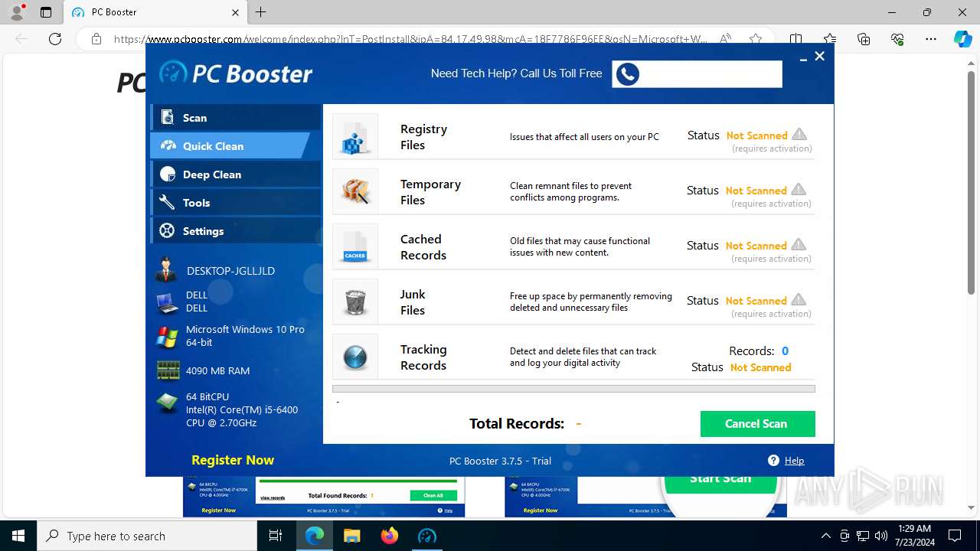Click the Settings gear icon in sidebar
980x551 pixels.
(x=167, y=231)
